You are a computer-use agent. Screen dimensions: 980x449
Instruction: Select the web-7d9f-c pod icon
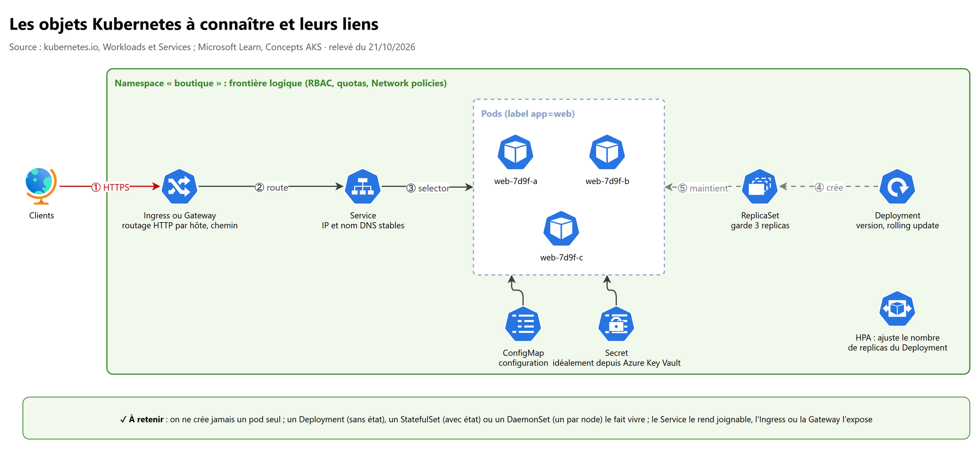(561, 228)
